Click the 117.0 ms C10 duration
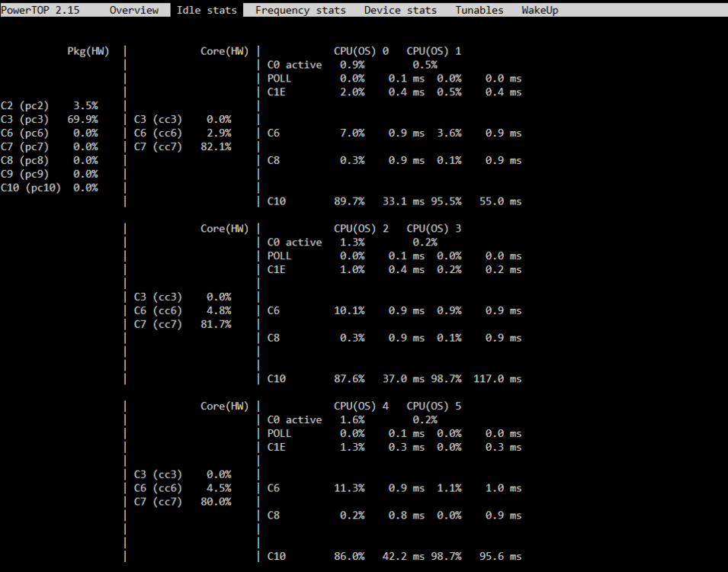The height and width of the screenshot is (572, 728). click(x=497, y=379)
